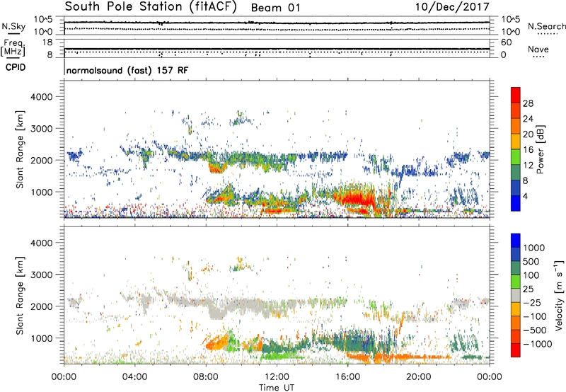Click the date '10/Dec/2017'

(x=452, y=7)
